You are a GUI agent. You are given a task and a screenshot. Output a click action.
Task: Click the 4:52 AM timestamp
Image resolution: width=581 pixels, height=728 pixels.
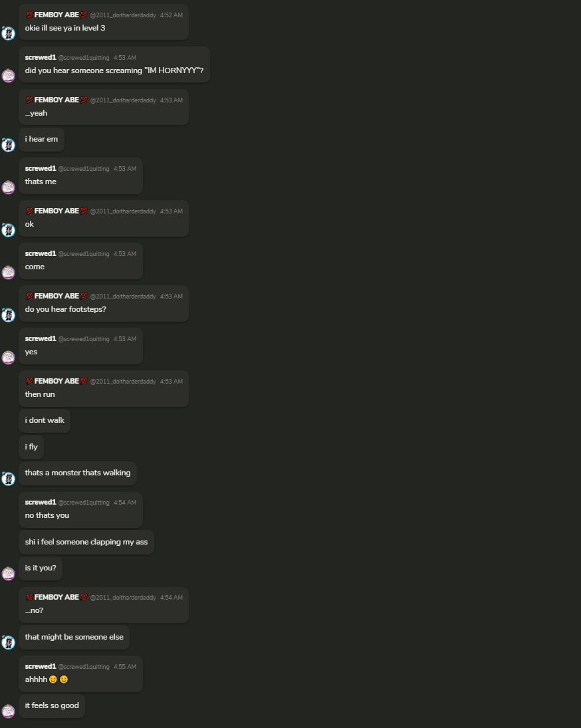point(172,15)
